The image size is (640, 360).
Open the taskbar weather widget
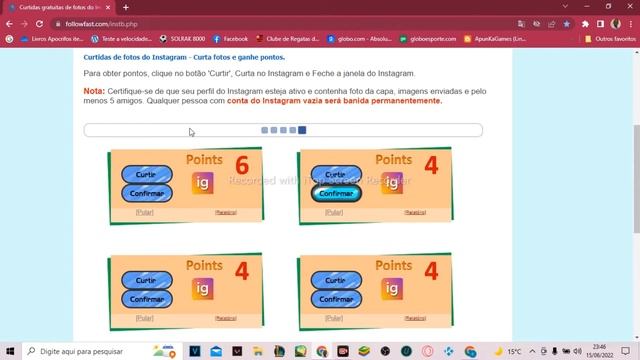click(x=164, y=351)
